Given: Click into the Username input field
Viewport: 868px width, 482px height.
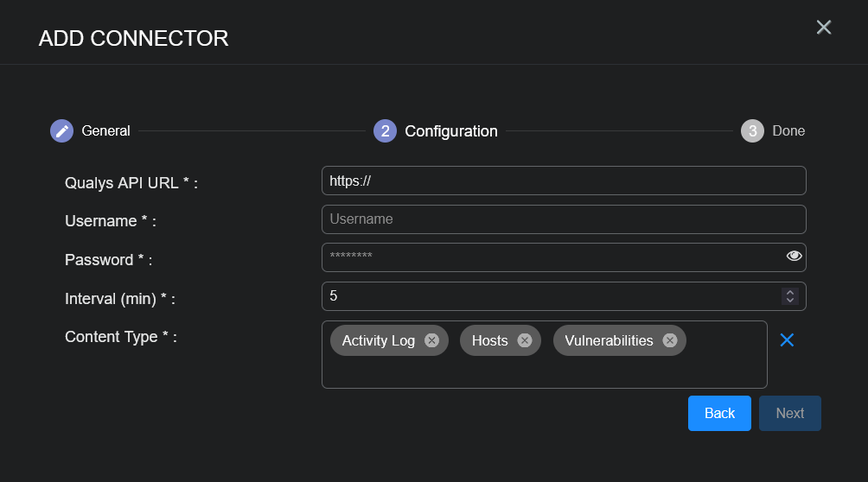Looking at the screenshot, I should [x=564, y=219].
